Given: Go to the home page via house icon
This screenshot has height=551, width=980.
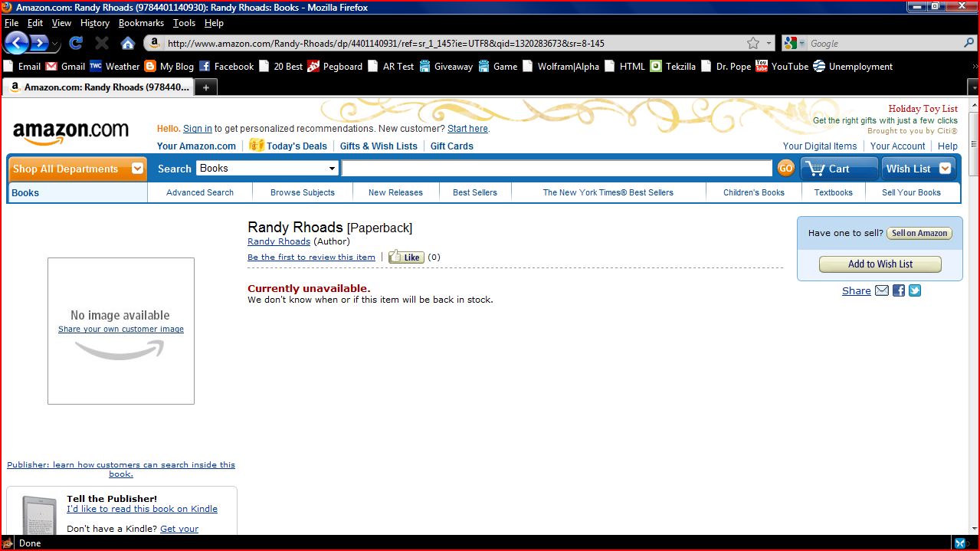Looking at the screenshot, I should pos(128,43).
